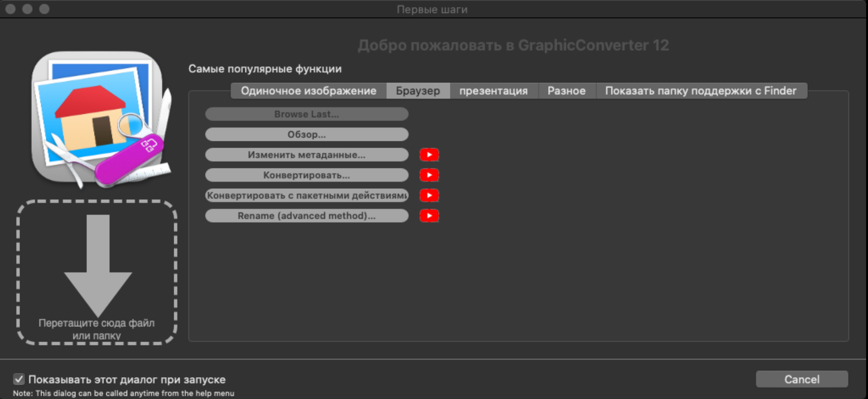The image size is (868, 399).
Task: Watch YouTube tutorial for batch actions conversion
Action: pyautogui.click(x=429, y=195)
